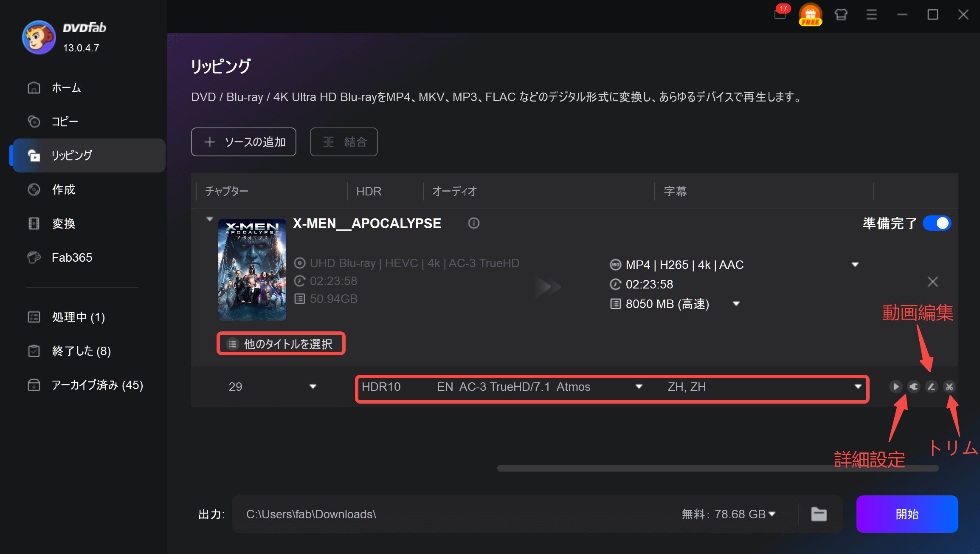
Task: Click the HDR10 value cell
Action: tap(381, 387)
